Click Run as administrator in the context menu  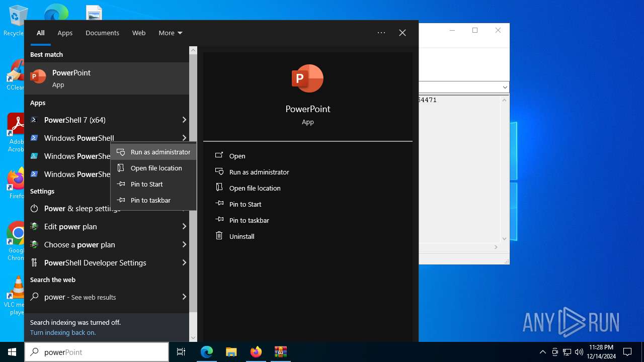pyautogui.click(x=153, y=152)
